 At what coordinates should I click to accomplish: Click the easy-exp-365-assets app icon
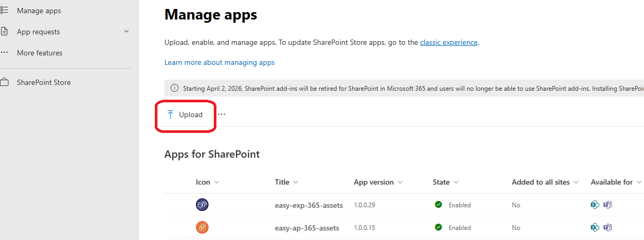tap(202, 205)
